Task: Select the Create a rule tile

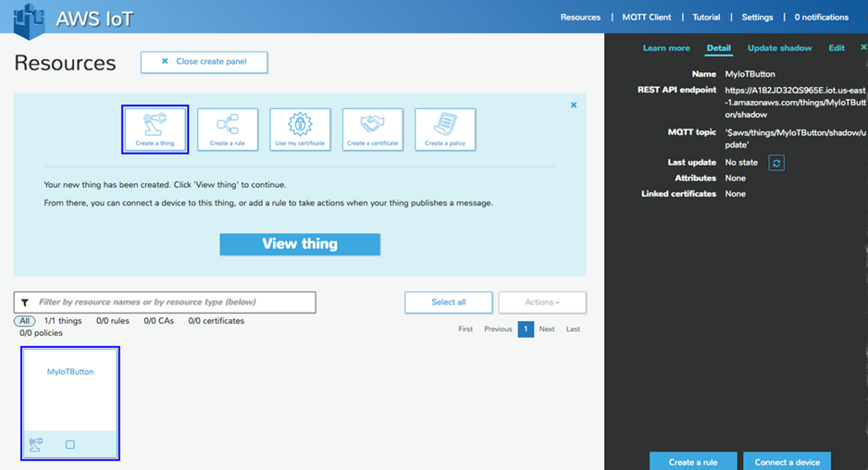Action: pyautogui.click(x=228, y=130)
